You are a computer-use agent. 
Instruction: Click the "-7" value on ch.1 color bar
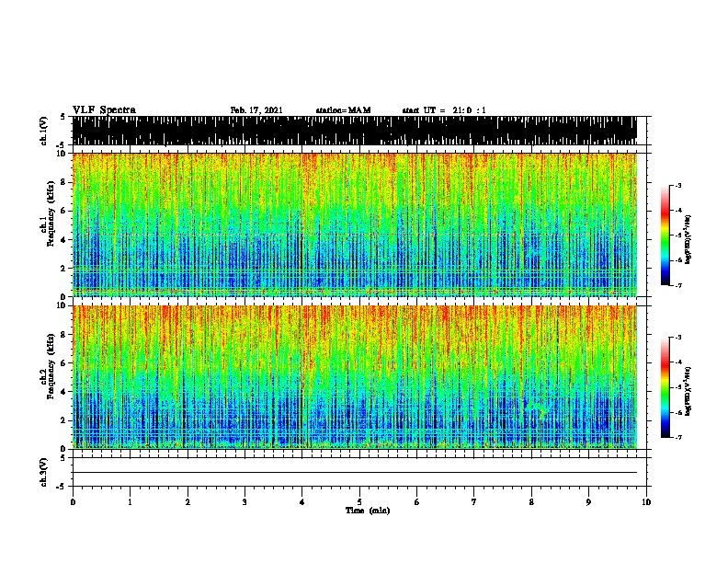point(677,285)
